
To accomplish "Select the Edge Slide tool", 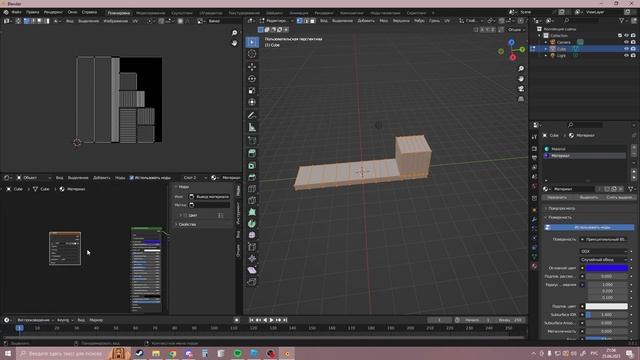I will click(252, 247).
